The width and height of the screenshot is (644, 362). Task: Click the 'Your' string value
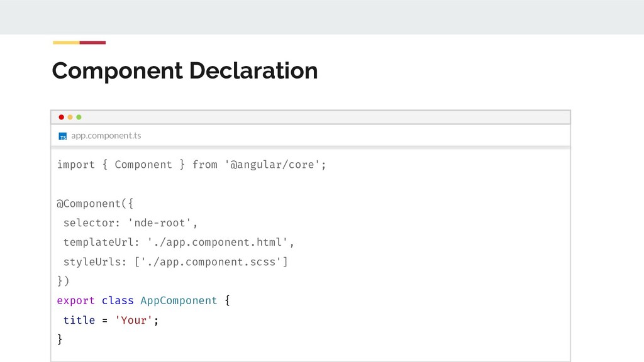[x=133, y=320]
